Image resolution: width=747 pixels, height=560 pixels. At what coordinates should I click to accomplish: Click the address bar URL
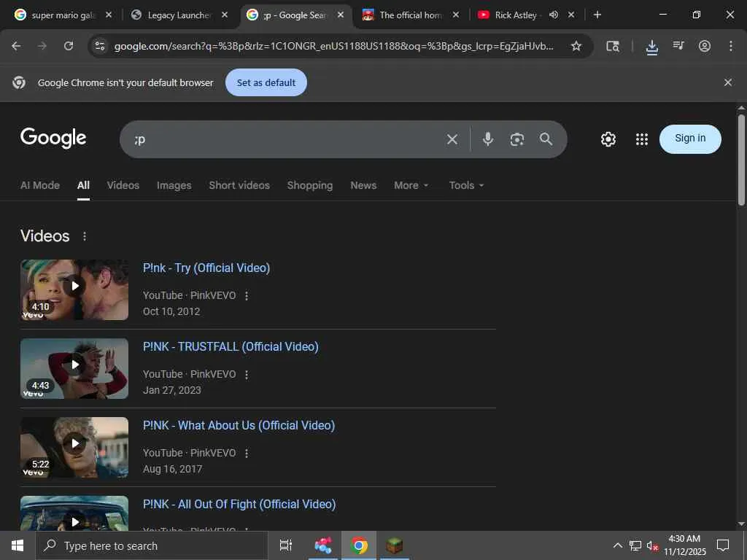point(333,46)
